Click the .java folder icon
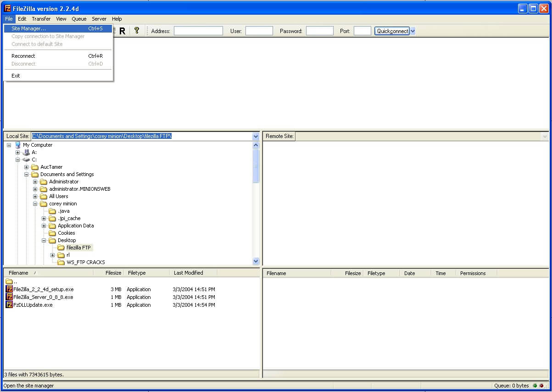Viewport: 552px width, 392px height. [52, 211]
